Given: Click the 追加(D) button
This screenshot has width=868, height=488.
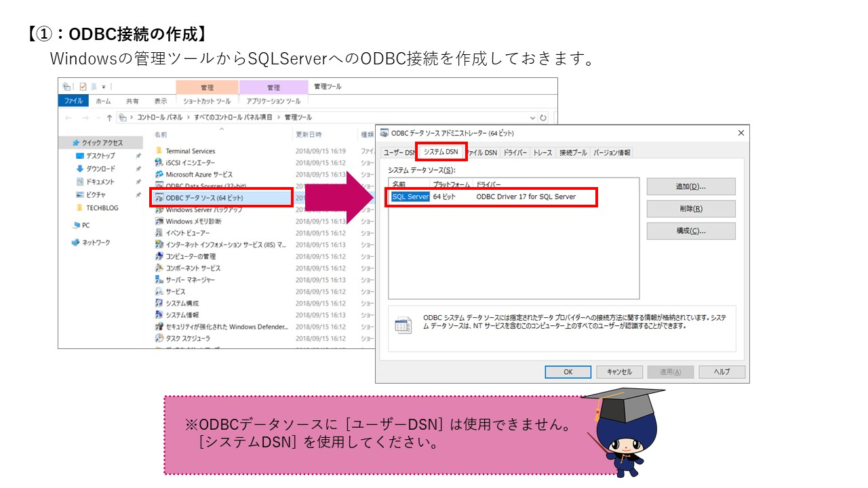Looking at the screenshot, I should pyautogui.click(x=691, y=186).
